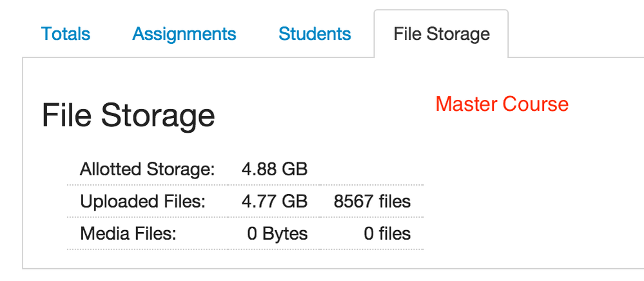644x281 pixels.
Task: Click the active File Storage tab
Action: [x=442, y=34]
